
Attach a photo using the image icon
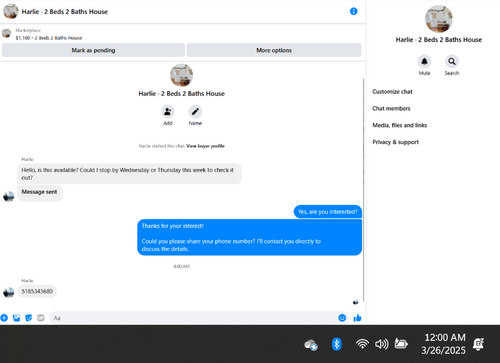tap(16, 318)
